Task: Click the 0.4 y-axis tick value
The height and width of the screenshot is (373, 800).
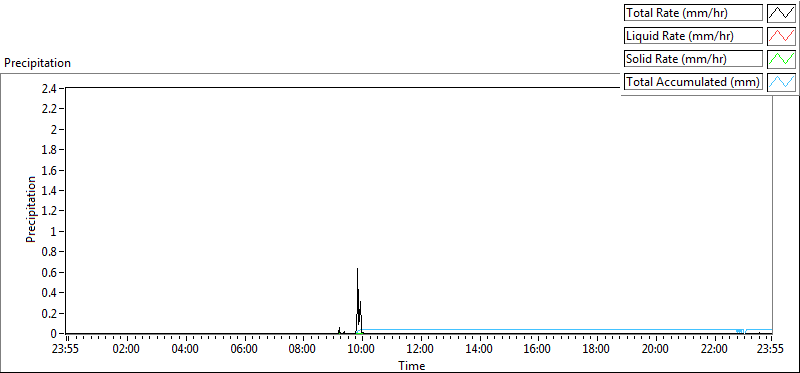Action: point(49,292)
